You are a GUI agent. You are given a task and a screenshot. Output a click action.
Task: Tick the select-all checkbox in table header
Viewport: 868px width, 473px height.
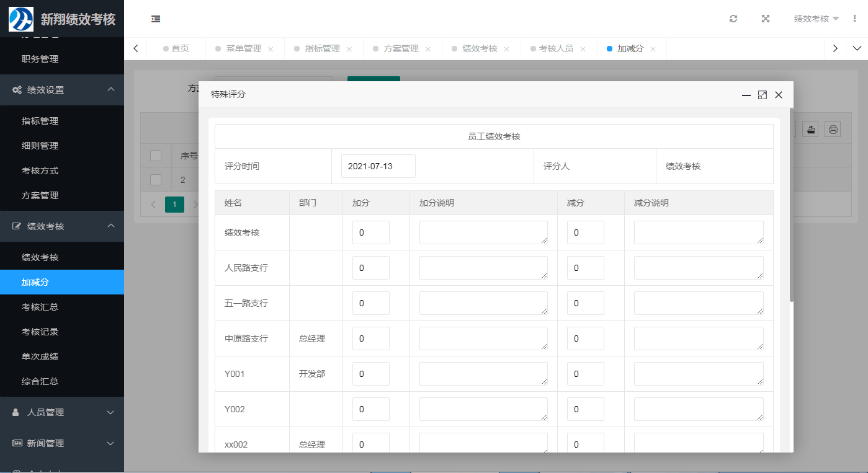click(156, 156)
